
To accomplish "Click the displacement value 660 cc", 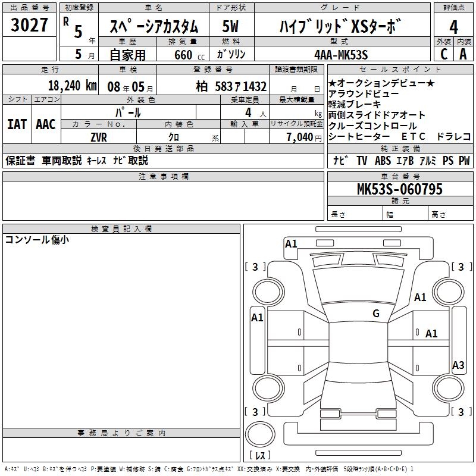I will 189,55.
